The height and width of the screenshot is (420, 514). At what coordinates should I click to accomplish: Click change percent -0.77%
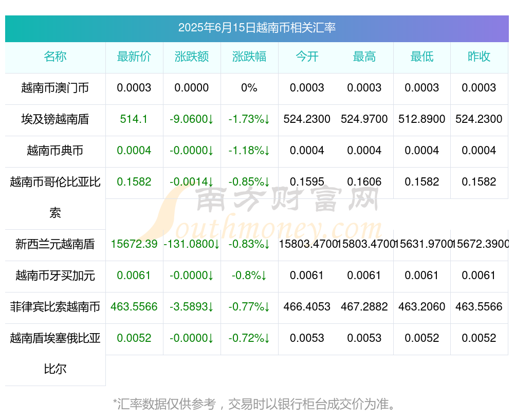249,307
